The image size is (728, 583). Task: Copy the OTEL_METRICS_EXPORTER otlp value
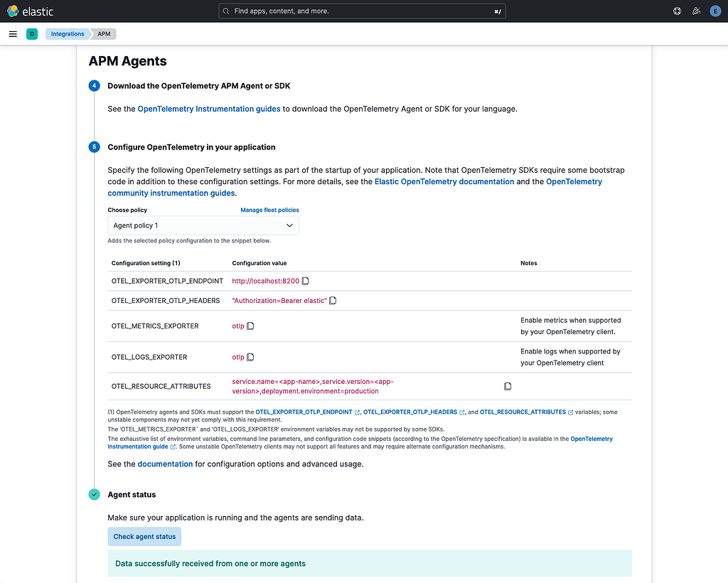[250, 326]
